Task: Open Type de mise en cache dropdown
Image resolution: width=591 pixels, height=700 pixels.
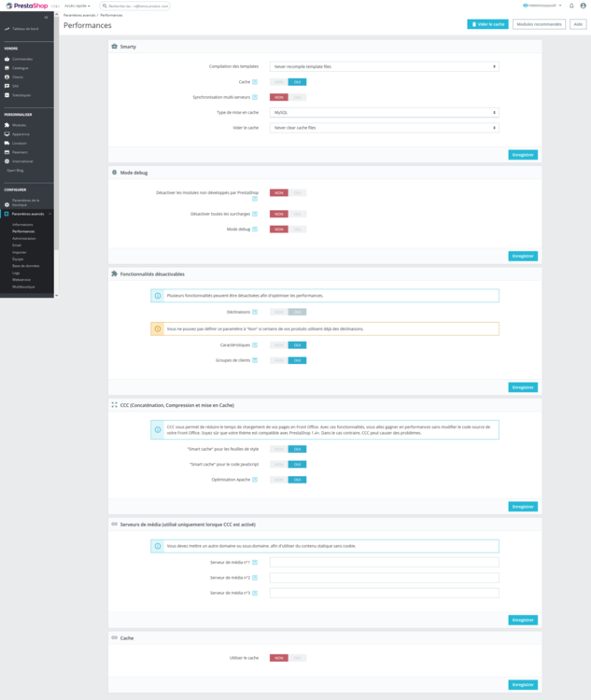Action: (x=384, y=113)
